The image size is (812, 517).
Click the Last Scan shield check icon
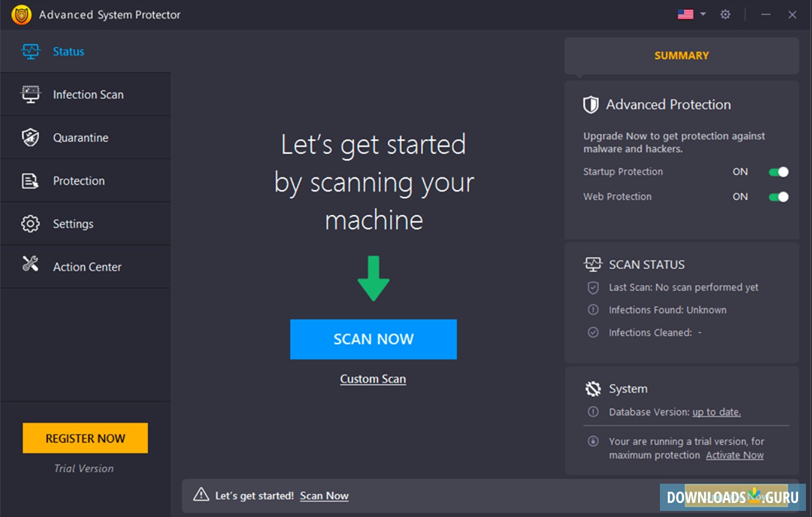pos(593,287)
